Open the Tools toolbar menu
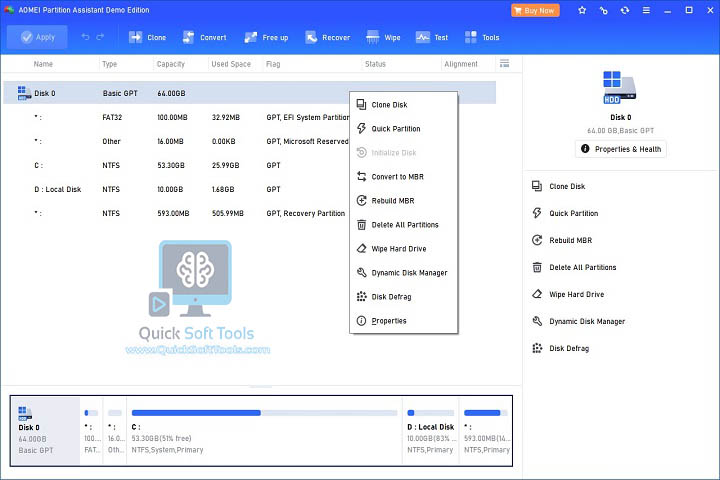Viewport: 720px width, 480px height. click(482, 37)
